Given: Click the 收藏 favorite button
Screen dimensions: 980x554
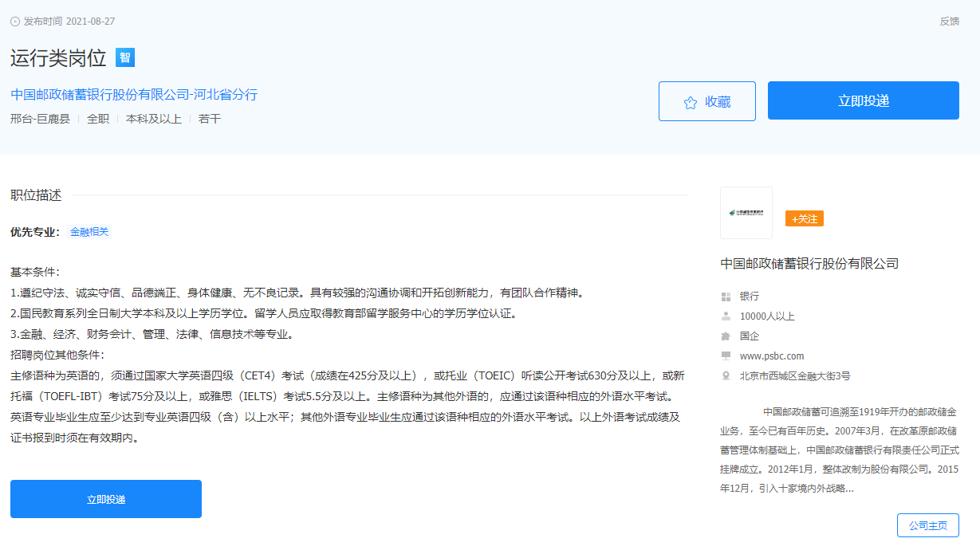Looking at the screenshot, I should pyautogui.click(x=707, y=101).
